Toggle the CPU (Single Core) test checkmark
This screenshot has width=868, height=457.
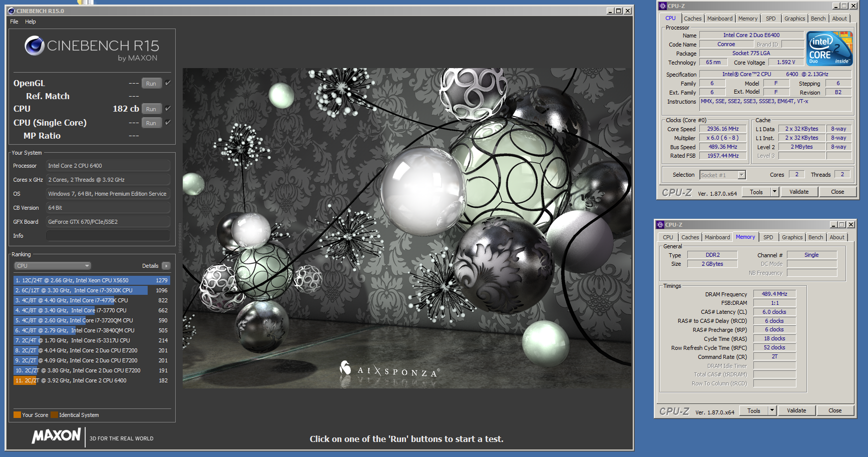pos(168,122)
